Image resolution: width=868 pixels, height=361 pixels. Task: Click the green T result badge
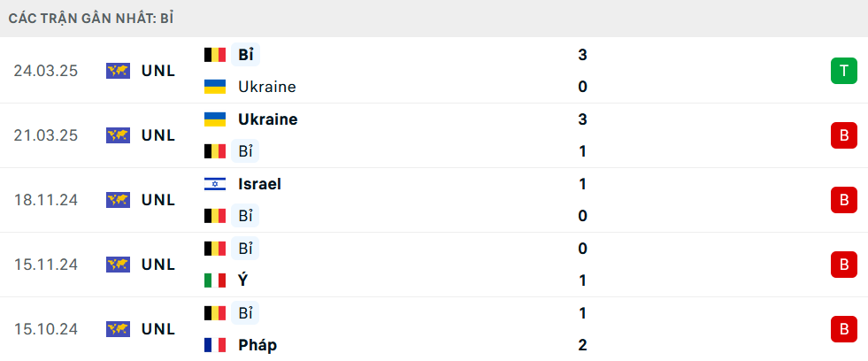[843, 71]
